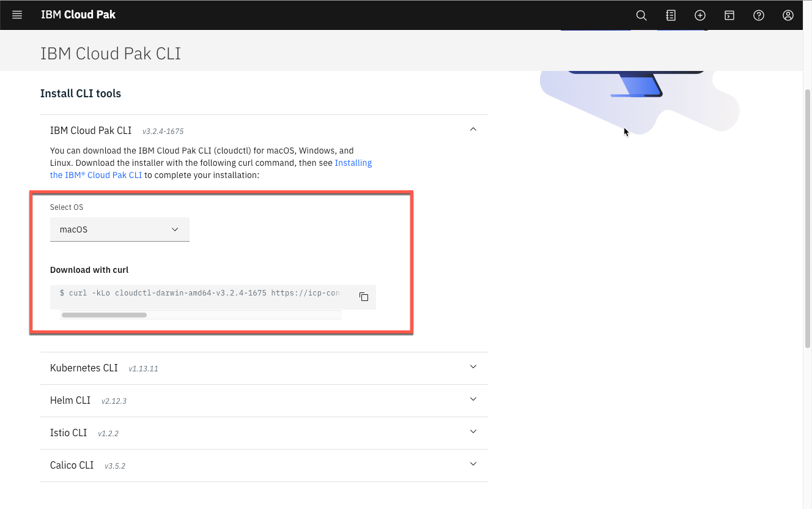Open the notebook/catalog icon in header
The width and height of the screenshot is (812, 509).
pyautogui.click(x=671, y=15)
